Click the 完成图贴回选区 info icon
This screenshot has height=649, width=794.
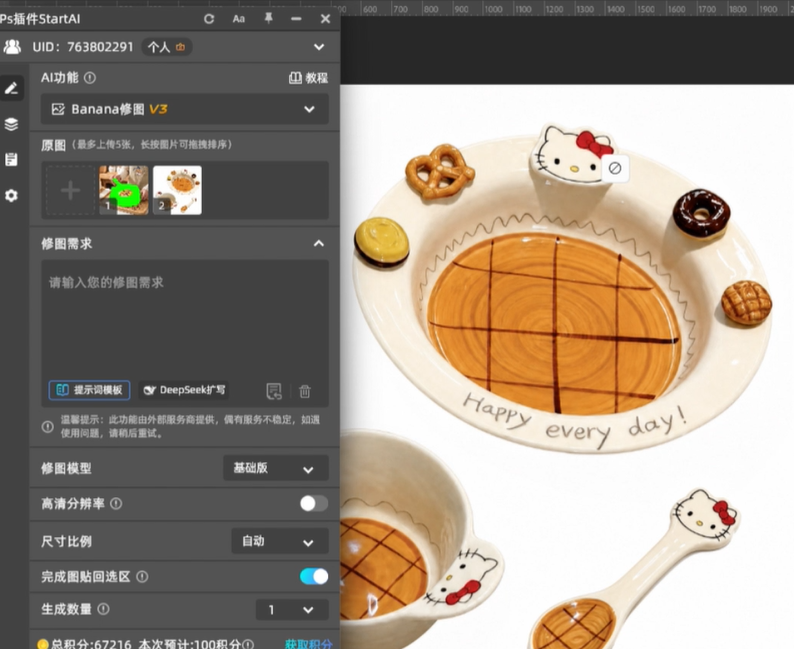click(142, 577)
